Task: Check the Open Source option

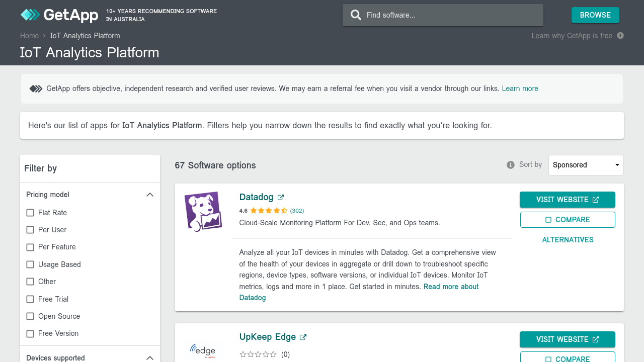Action: coord(30,316)
